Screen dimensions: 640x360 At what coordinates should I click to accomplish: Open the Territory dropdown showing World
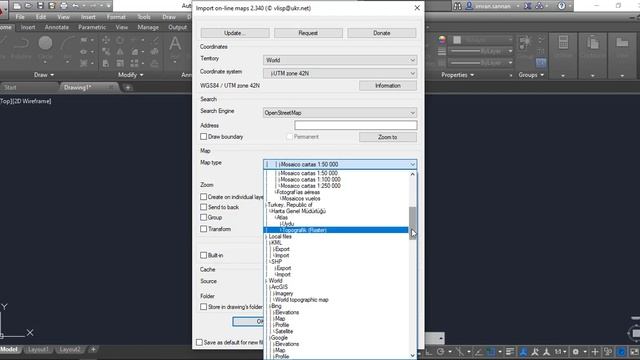point(340,60)
